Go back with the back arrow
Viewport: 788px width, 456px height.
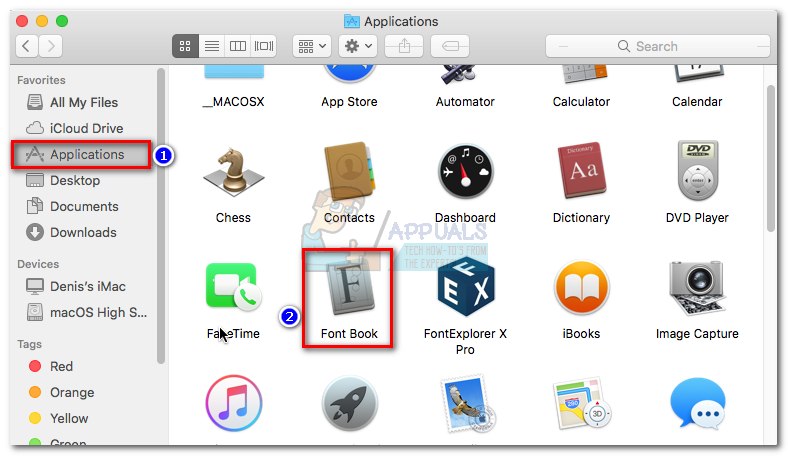[27, 46]
